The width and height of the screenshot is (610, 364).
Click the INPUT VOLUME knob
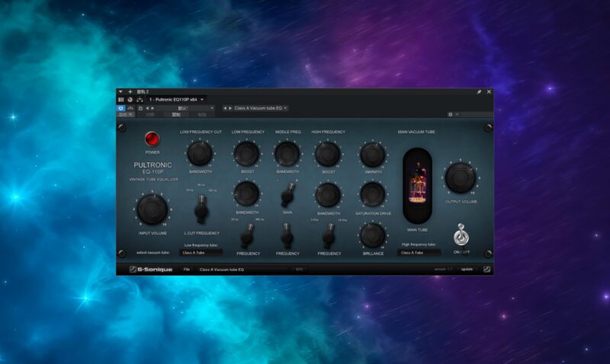(x=152, y=209)
